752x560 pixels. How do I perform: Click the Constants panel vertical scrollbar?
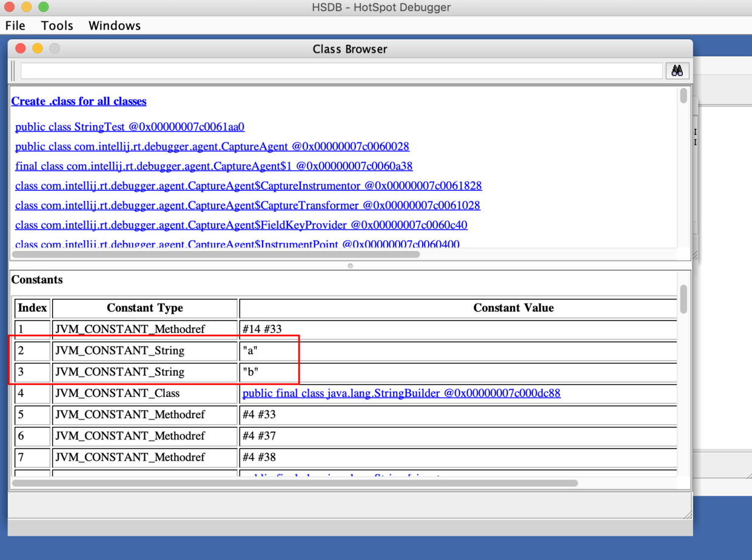(x=683, y=299)
